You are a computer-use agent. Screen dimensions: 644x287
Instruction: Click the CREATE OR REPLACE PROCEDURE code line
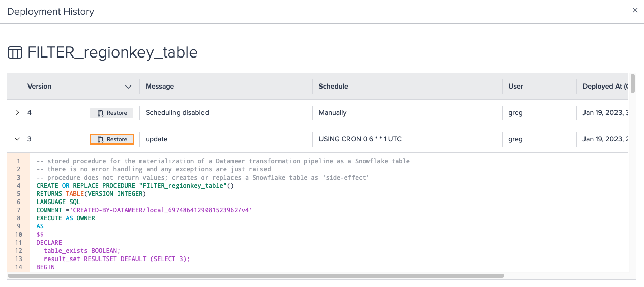pyautogui.click(x=135, y=186)
